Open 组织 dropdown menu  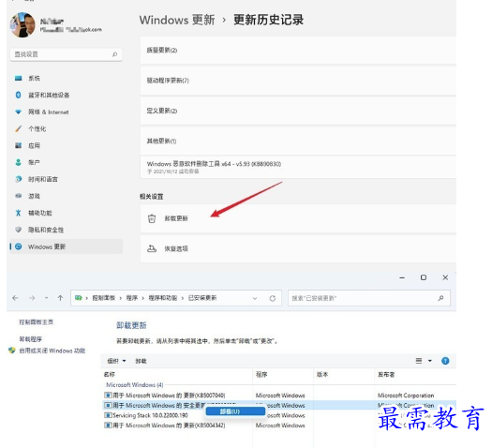(x=116, y=361)
